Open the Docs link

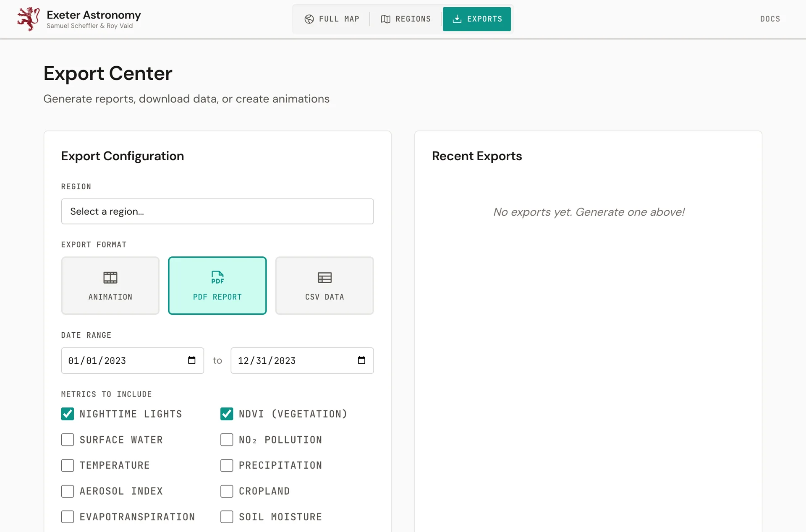coord(770,19)
